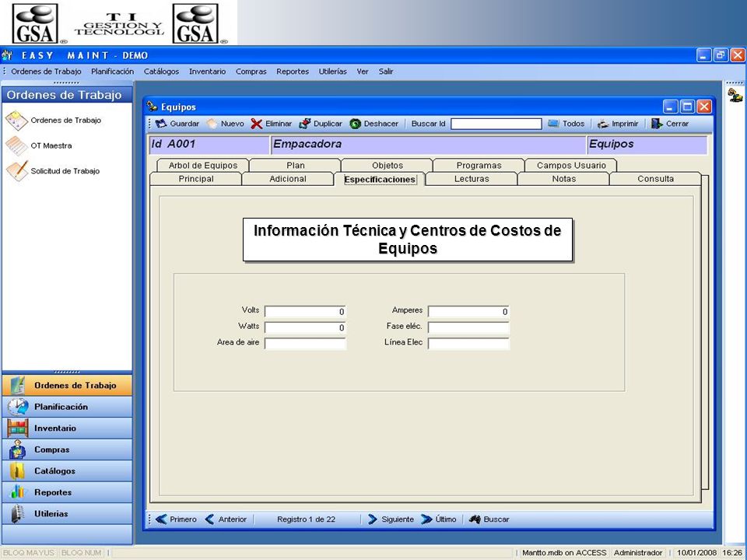Click the Empacadora name field

click(428, 145)
